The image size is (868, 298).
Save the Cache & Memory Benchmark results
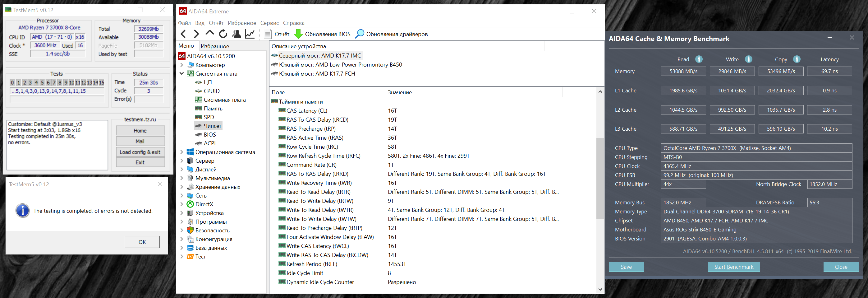[x=627, y=267]
